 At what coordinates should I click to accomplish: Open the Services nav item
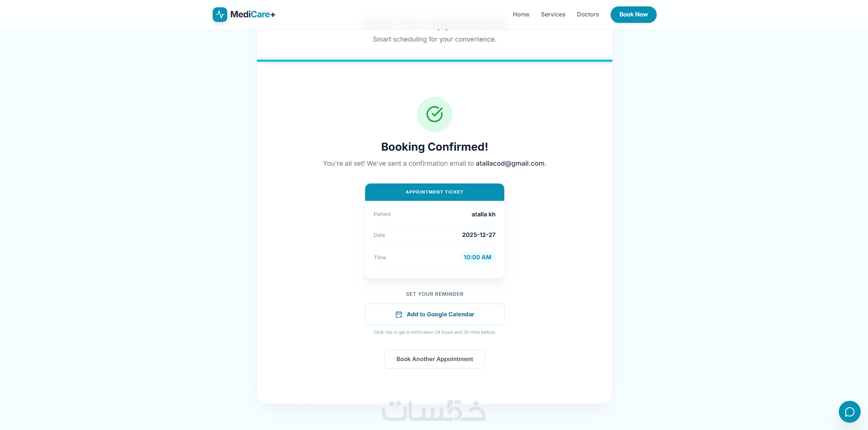pos(553,15)
